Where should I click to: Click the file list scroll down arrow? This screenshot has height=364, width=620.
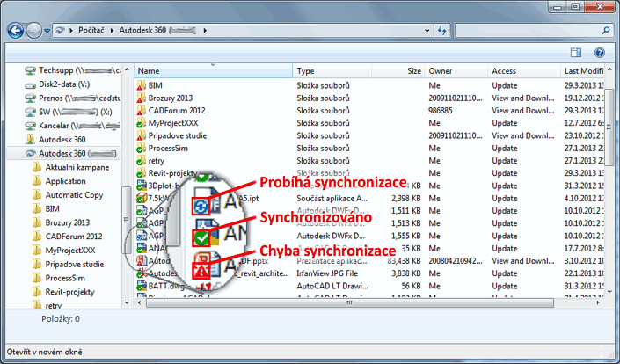point(609,292)
